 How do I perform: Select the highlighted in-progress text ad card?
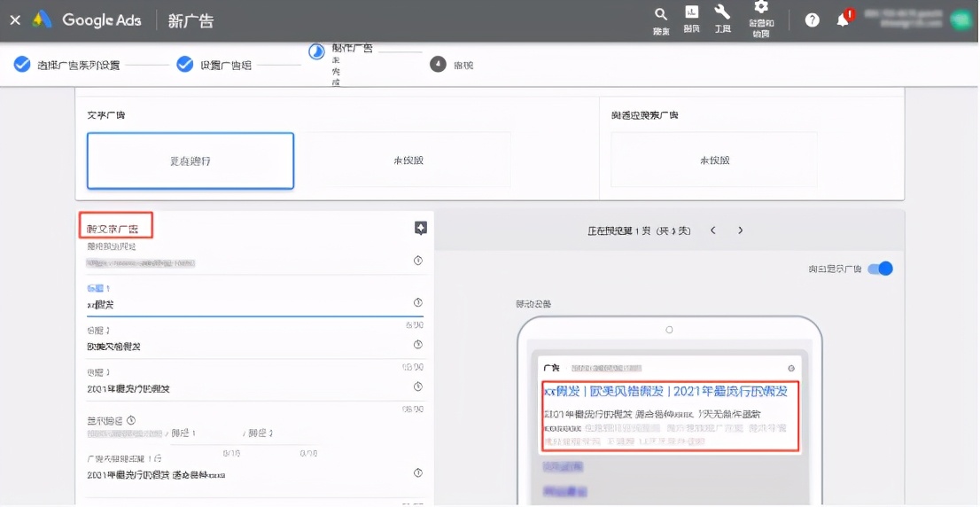(191, 160)
